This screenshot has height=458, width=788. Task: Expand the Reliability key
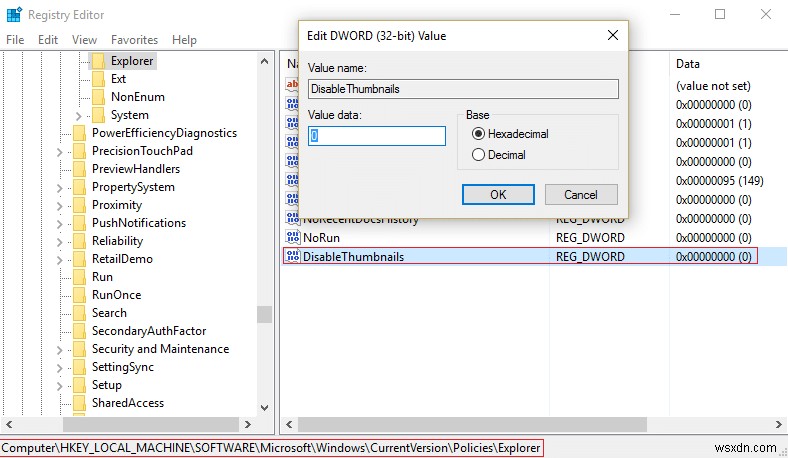[59, 242]
